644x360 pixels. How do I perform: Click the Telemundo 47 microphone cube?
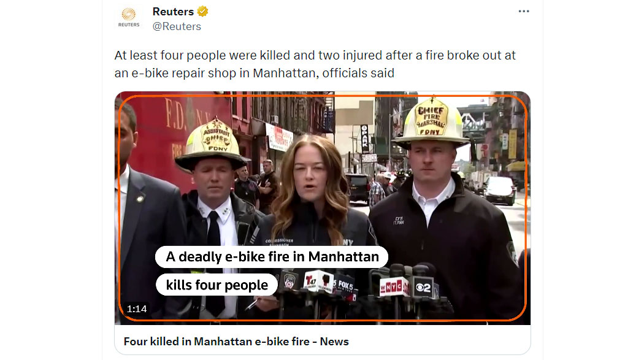(x=318, y=281)
